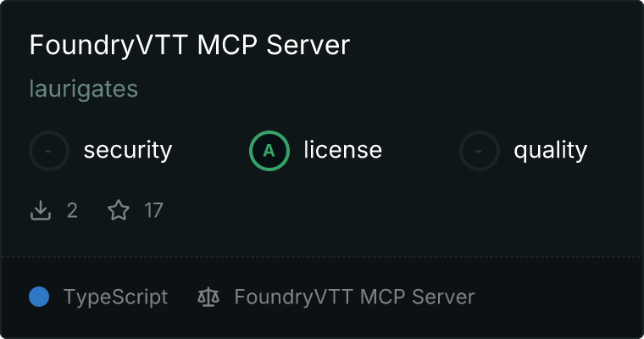This screenshot has width=644, height=339.
Task: Click the empty security grade circle
Action: pos(49,151)
